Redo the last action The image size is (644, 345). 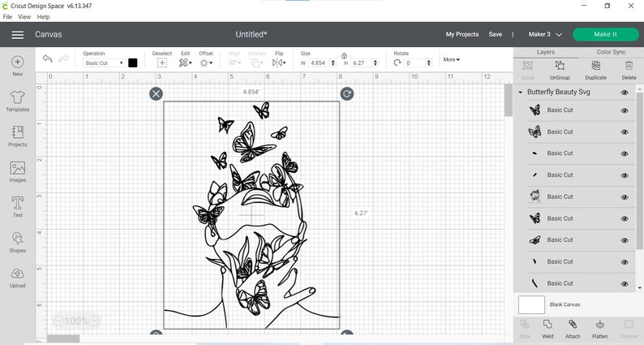pyautogui.click(x=63, y=58)
